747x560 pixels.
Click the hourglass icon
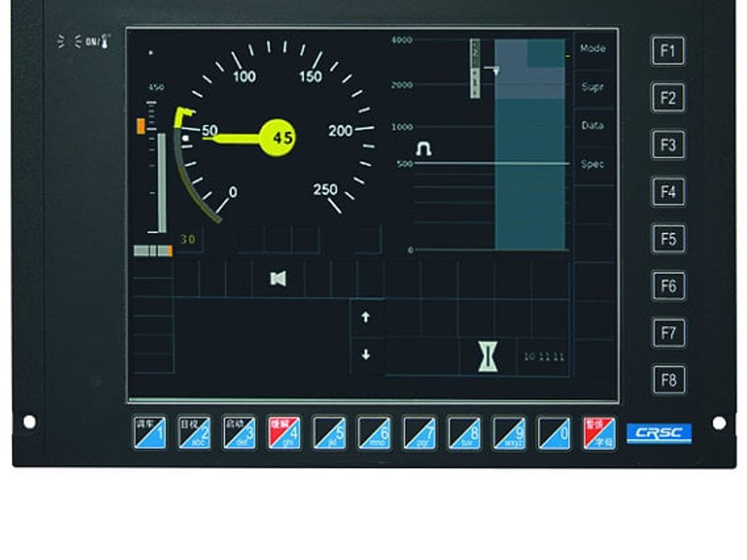coord(488,357)
